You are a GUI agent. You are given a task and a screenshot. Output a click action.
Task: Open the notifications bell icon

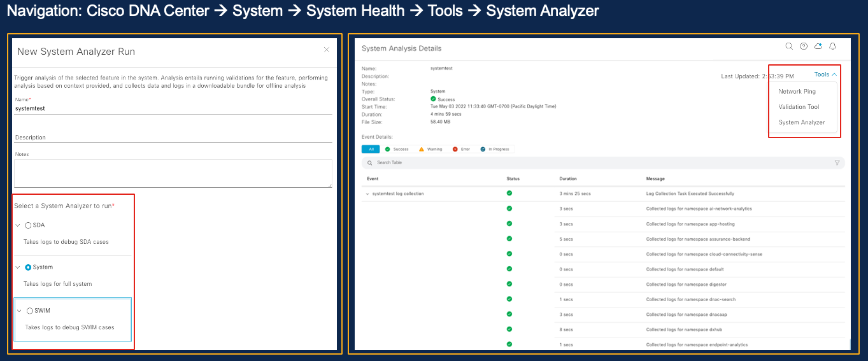click(x=832, y=46)
